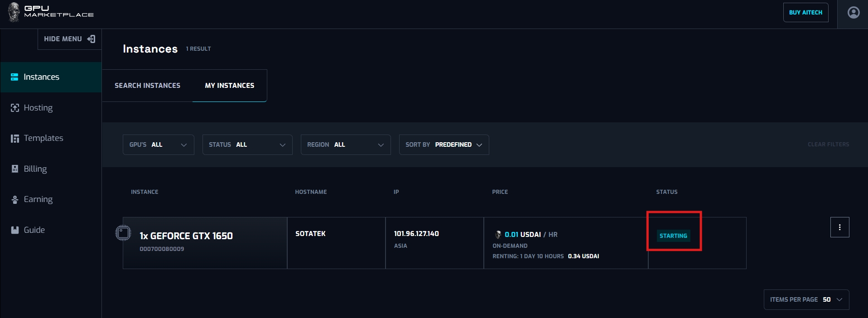Viewport: 868px width, 318px height.
Task: Expand the Status filter dropdown
Action: [247, 145]
